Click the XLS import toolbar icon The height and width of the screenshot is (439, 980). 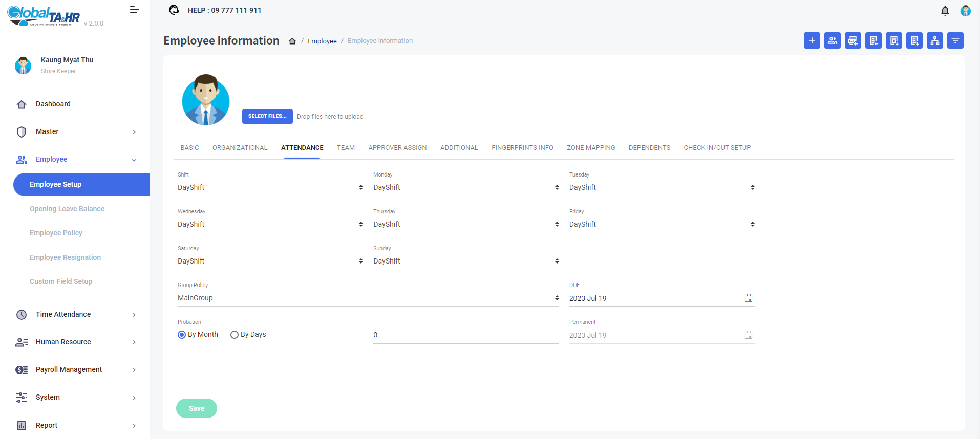click(x=853, y=40)
